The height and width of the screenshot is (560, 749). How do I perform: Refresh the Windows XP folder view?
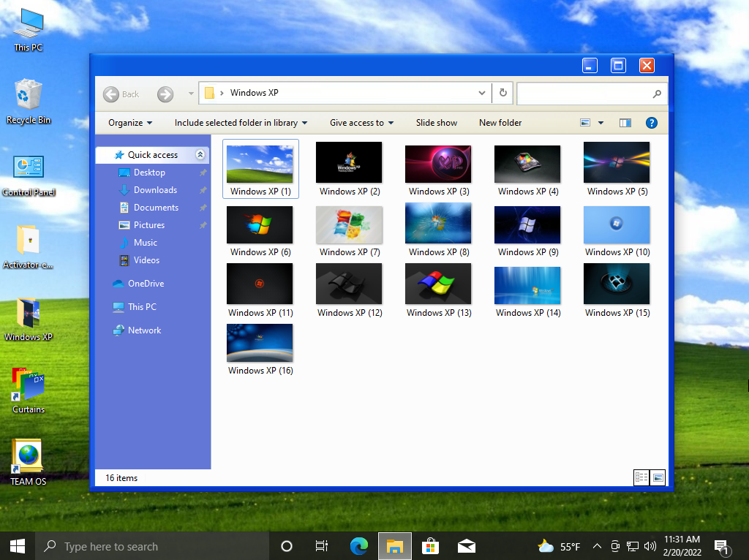point(503,93)
